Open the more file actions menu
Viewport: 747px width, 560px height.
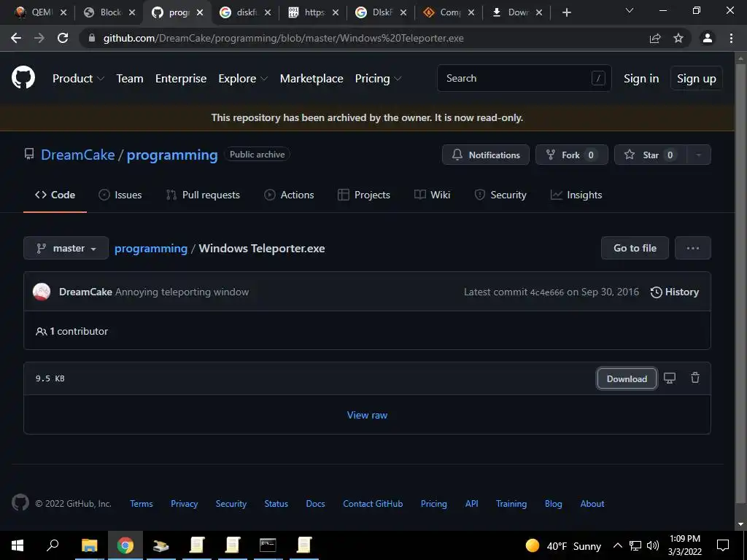click(x=693, y=248)
